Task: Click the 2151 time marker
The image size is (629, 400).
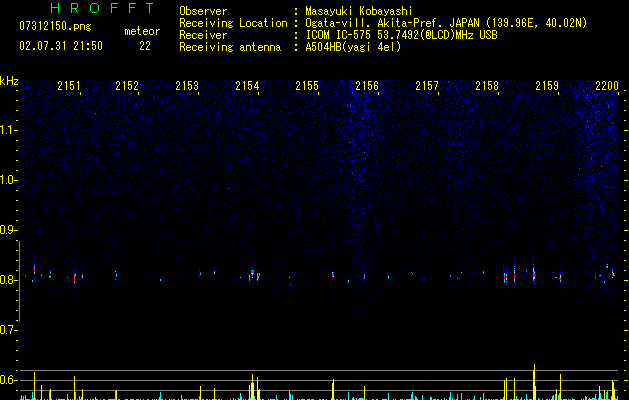Action: [69, 85]
